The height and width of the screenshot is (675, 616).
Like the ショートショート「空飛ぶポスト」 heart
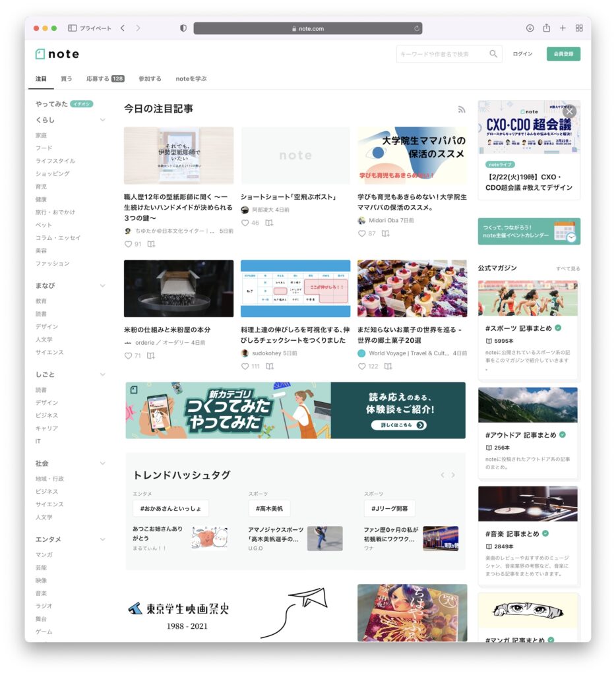[245, 223]
